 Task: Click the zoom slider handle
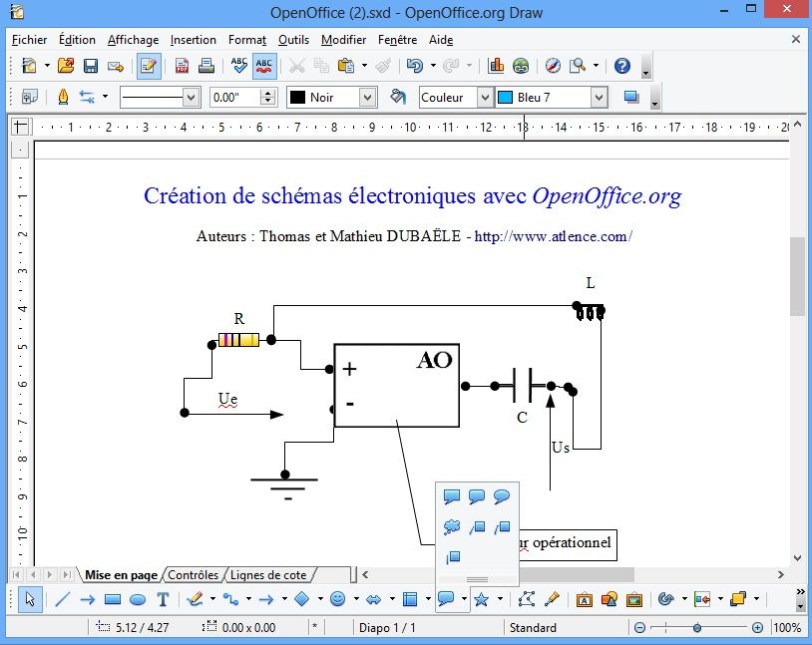(x=697, y=628)
